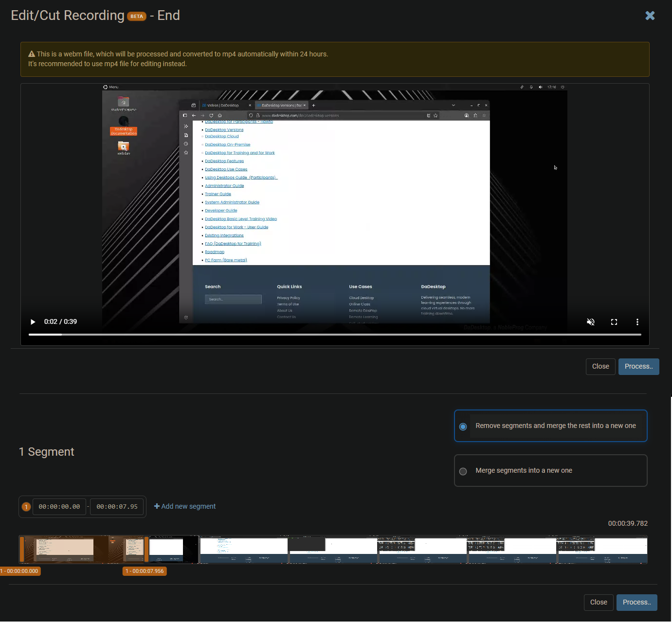
Task: Click the BETA badge in the title
Action: pos(137,17)
